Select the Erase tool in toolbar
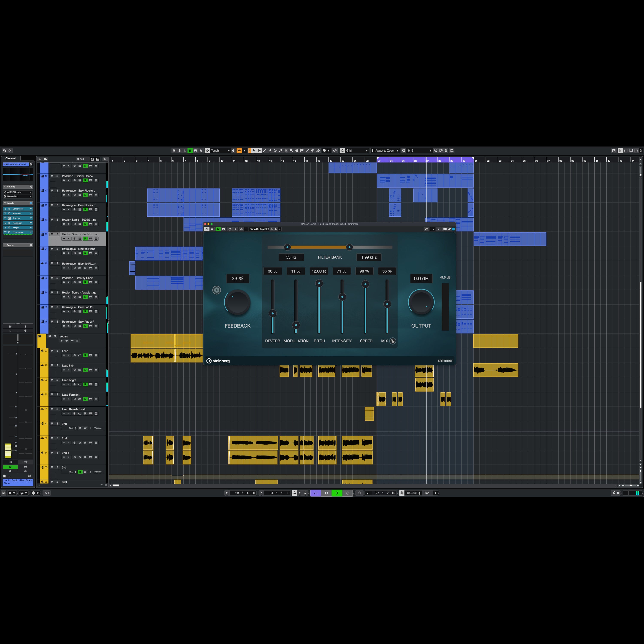644x644 pixels. coord(270,151)
